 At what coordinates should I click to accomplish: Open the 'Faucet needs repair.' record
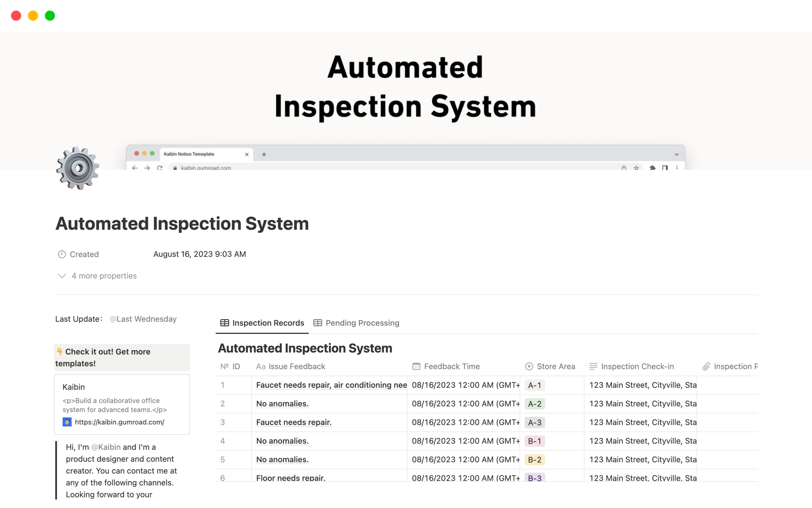click(294, 422)
